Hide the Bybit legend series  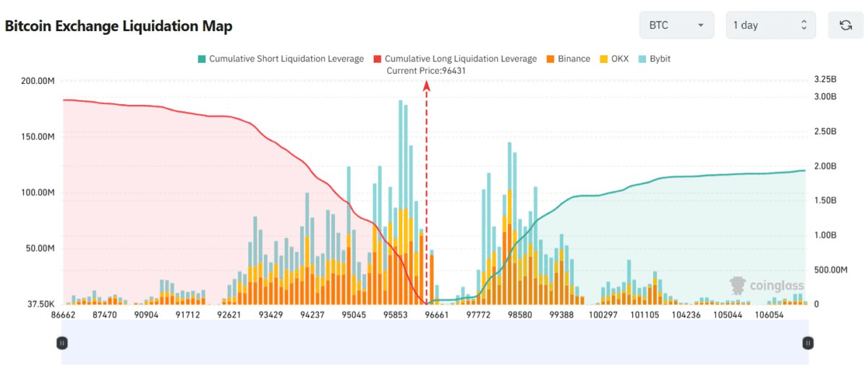tap(660, 59)
